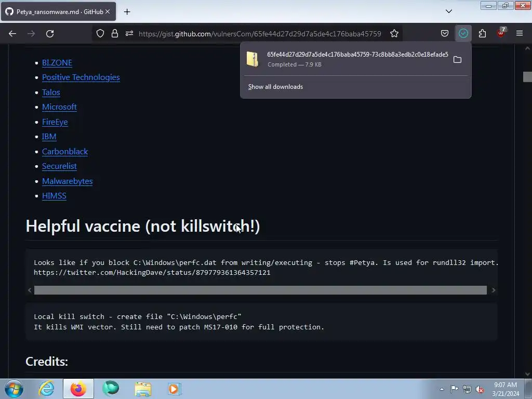Toggle the Downloads toolbar button
532x399 pixels.
pyautogui.click(x=463, y=34)
